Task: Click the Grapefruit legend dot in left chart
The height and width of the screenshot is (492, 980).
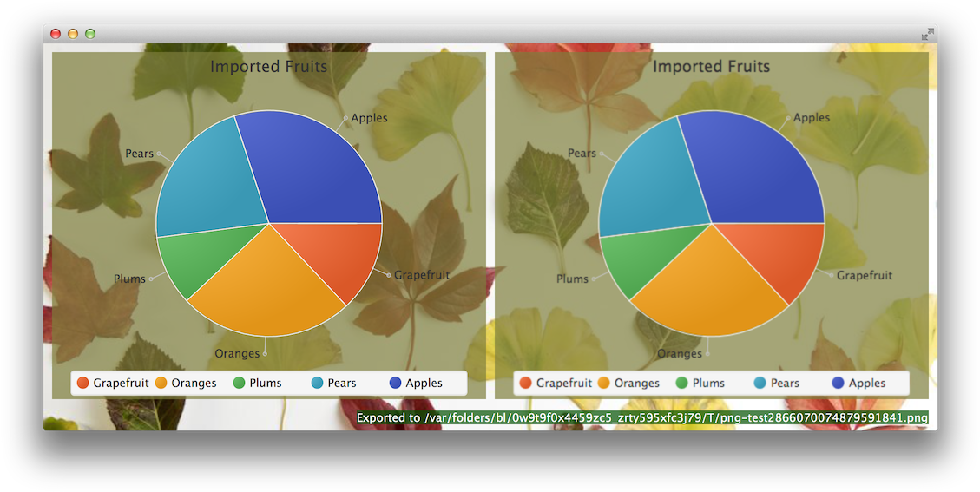Action: pyautogui.click(x=83, y=383)
